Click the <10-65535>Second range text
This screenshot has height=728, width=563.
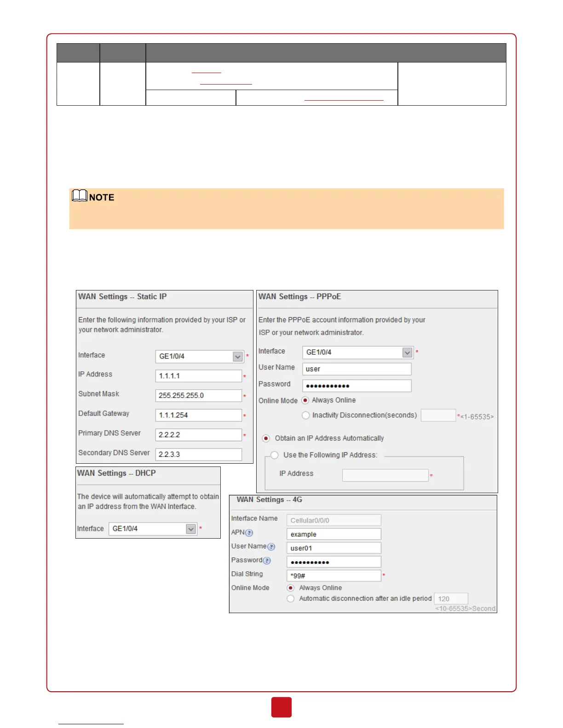(465, 609)
